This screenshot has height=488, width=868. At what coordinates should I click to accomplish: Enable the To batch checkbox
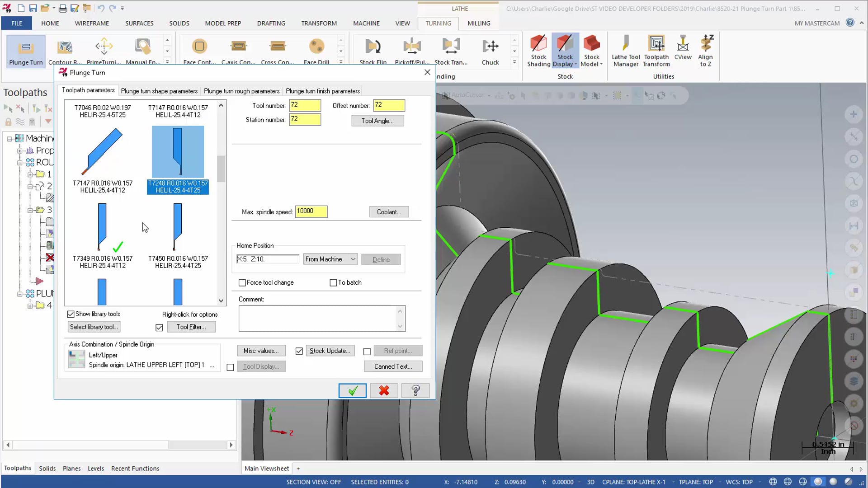point(333,282)
